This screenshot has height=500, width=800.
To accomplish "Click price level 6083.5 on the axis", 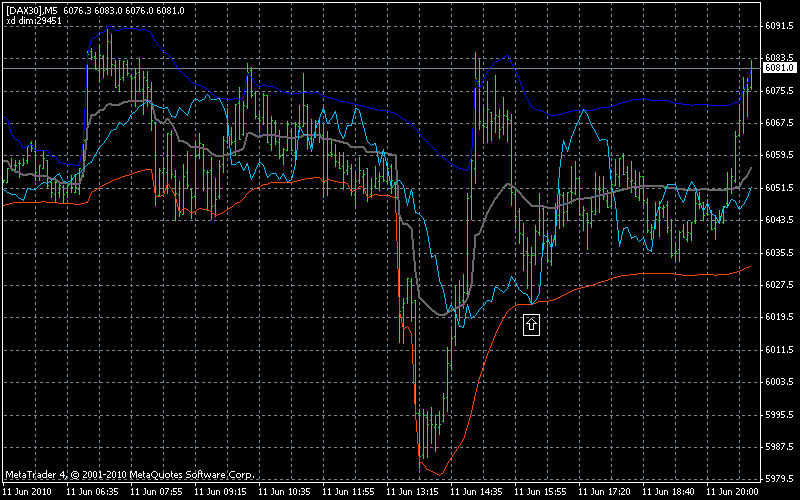I will coord(779,58).
